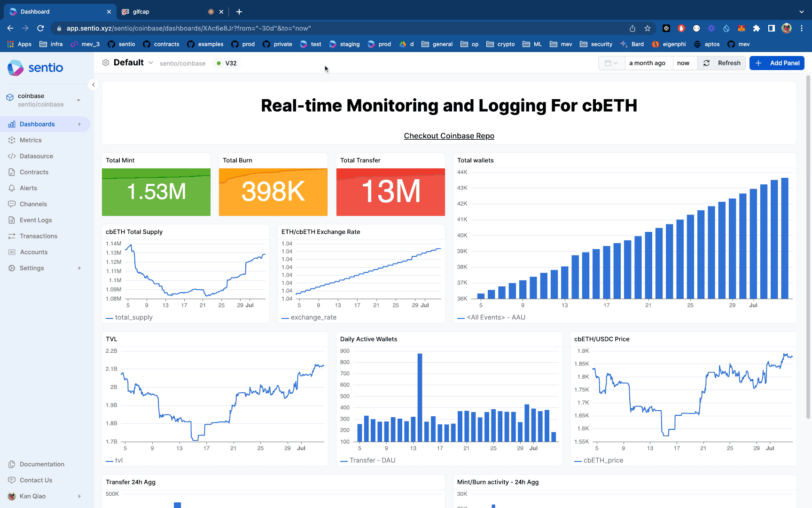Open the general bookmarks folder
This screenshot has width=812, height=508.
437,44
